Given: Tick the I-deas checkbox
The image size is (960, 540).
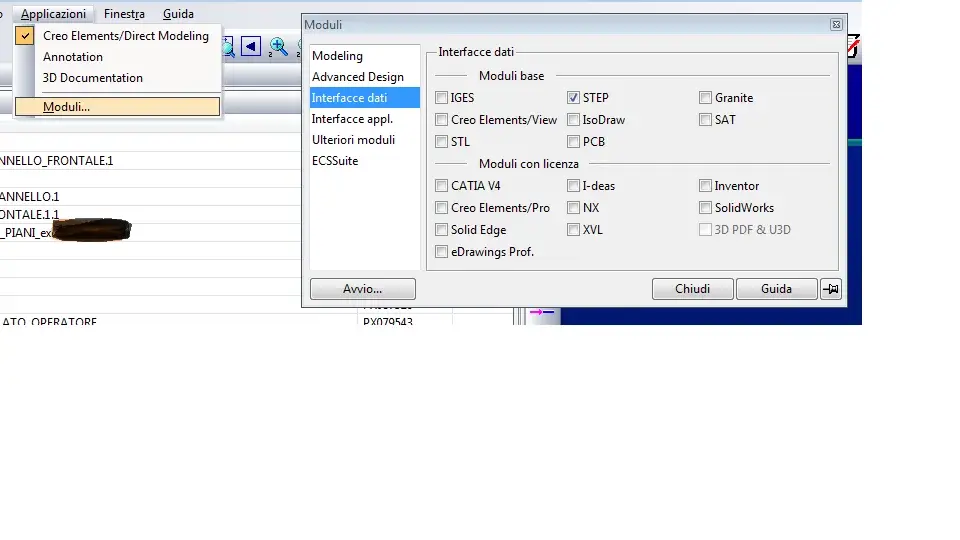Looking at the screenshot, I should (x=573, y=186).
